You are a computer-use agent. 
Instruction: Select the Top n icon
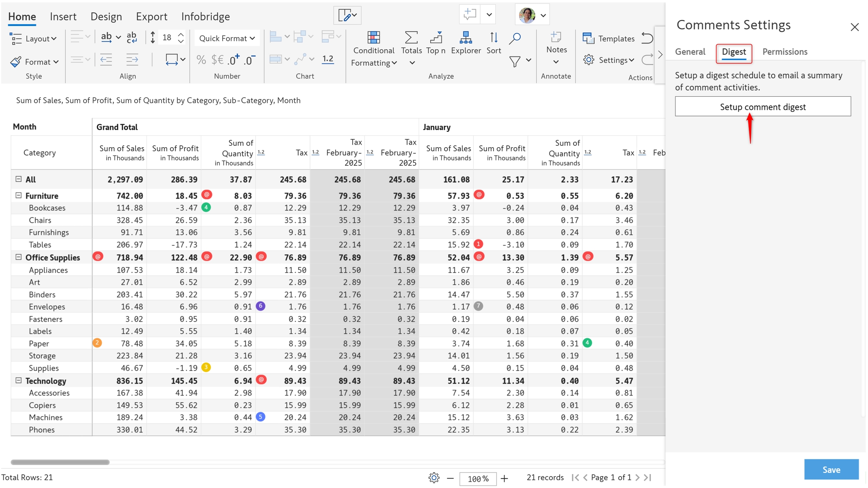pos(436,38)
